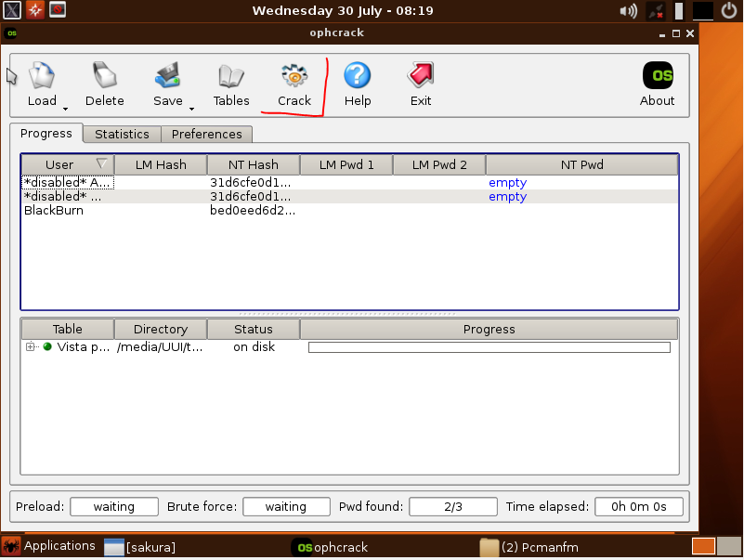Click the third top-panel launcher icon
The image size is (744, 560).
(58, 9)
